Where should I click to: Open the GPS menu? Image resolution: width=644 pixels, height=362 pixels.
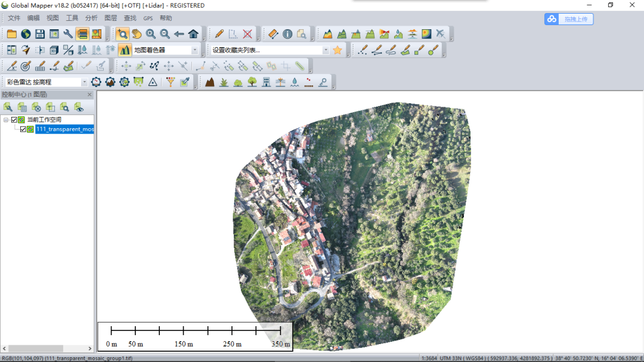click(148, 18)
